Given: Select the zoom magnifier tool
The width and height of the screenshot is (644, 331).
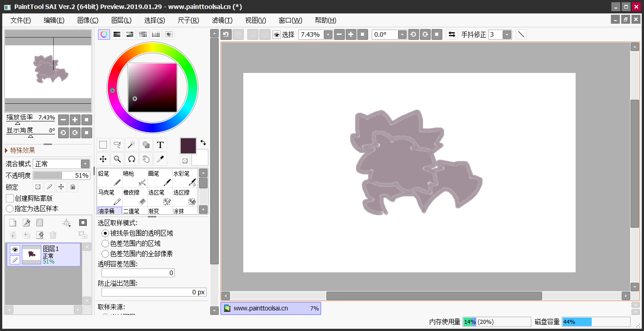Looking at the screenshot, I should pos(117,159).
